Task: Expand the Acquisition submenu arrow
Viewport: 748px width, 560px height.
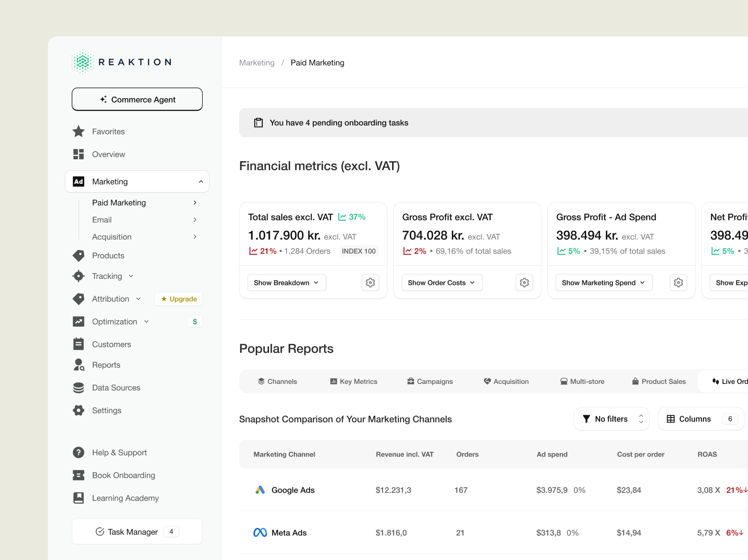Action: point(195,236)
